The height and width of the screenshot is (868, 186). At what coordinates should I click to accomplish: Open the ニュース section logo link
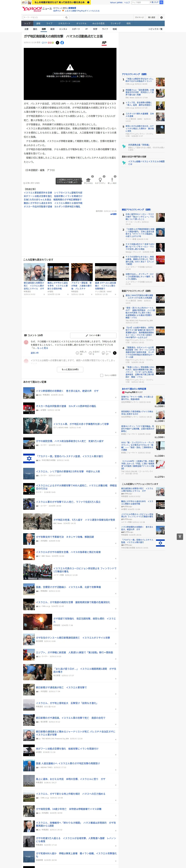[x=47, y=9]
